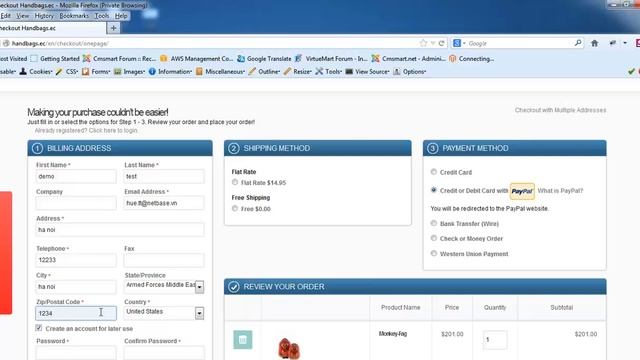Select Check or Money Order payment
Viewport: 640px width, 360px height.
(x=433, y=238)
